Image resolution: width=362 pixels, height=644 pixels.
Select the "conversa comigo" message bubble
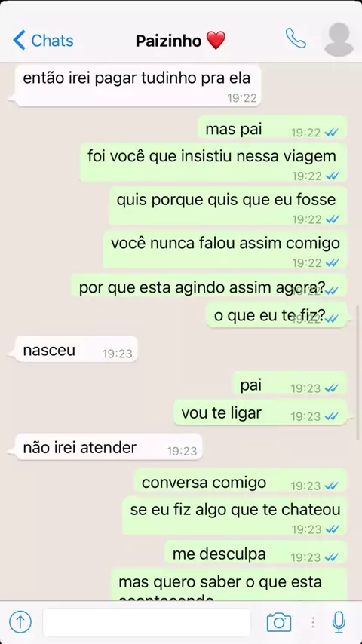tap(240, 480)
